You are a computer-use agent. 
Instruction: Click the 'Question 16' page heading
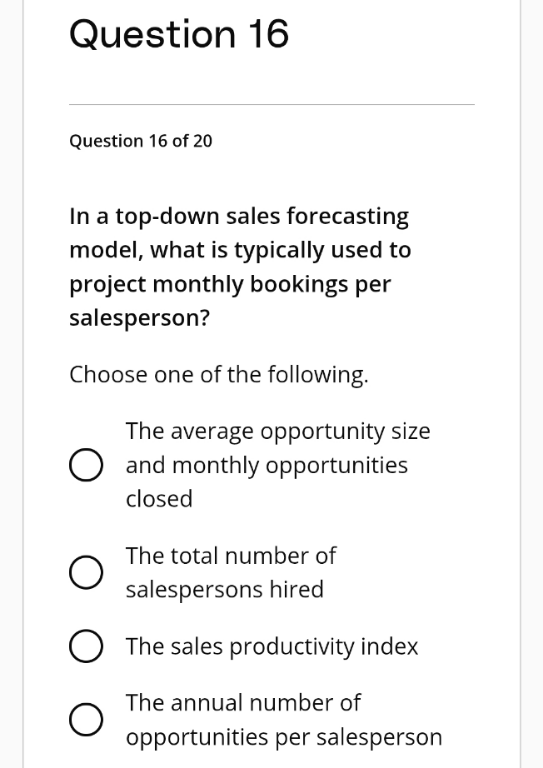tap(179, 34)
